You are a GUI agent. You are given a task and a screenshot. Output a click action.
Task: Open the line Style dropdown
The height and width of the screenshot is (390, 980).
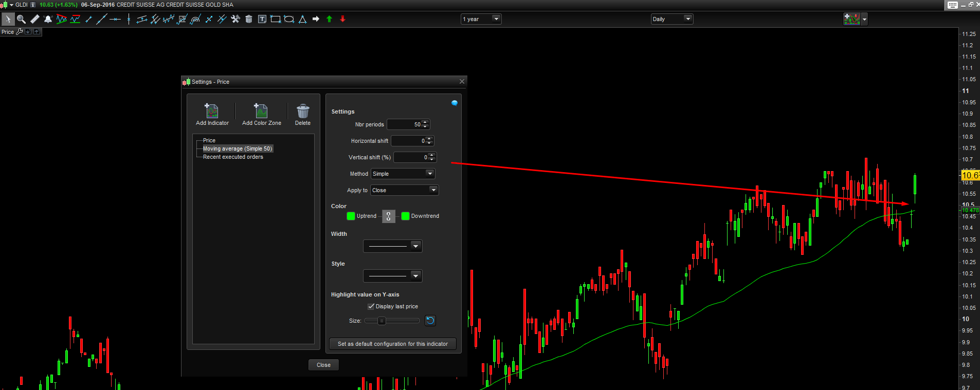[x=393, y=276]
